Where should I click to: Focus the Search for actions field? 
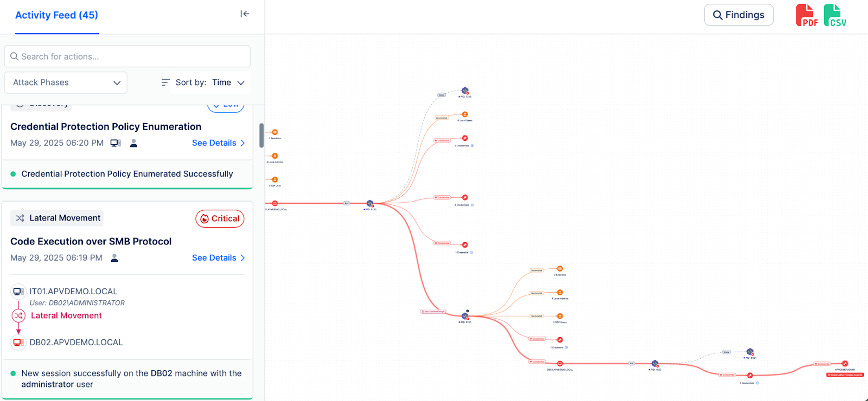pyautogui.click(x=127, y=56)
